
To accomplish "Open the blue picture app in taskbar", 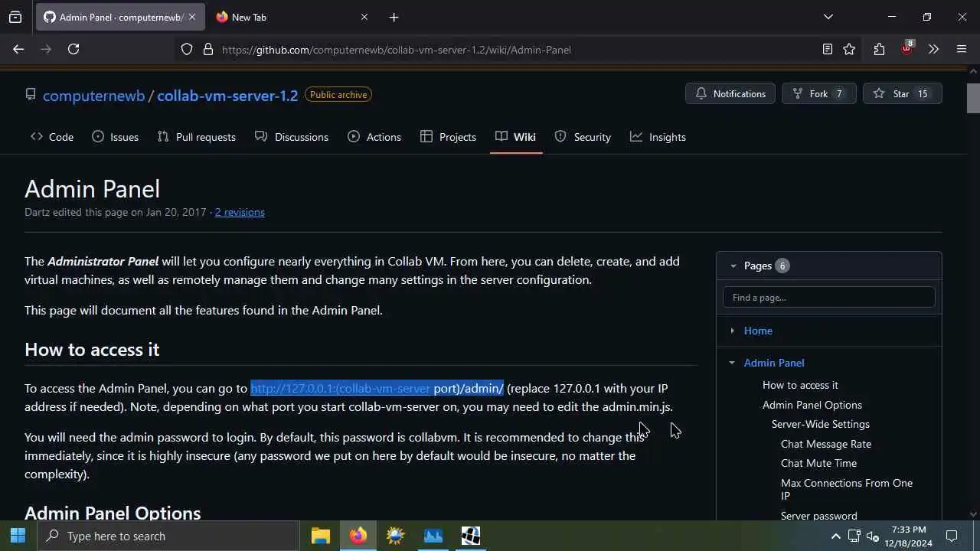I will coord(433,536).
